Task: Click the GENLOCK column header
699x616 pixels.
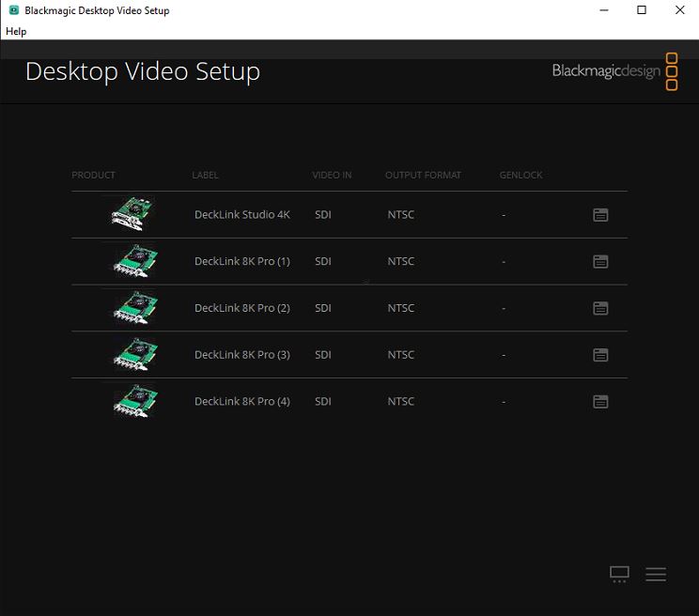Action: (520, 175)
